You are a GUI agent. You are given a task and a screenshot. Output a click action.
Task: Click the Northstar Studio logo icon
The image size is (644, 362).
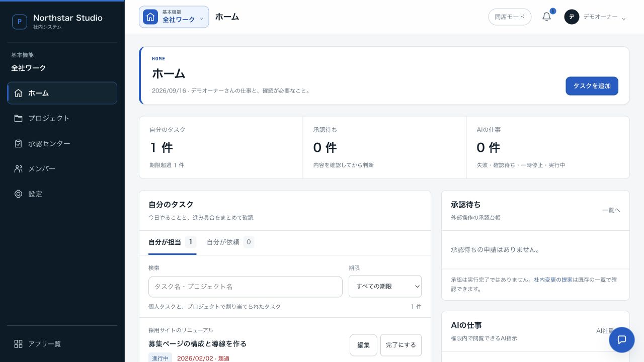point(19,22)
